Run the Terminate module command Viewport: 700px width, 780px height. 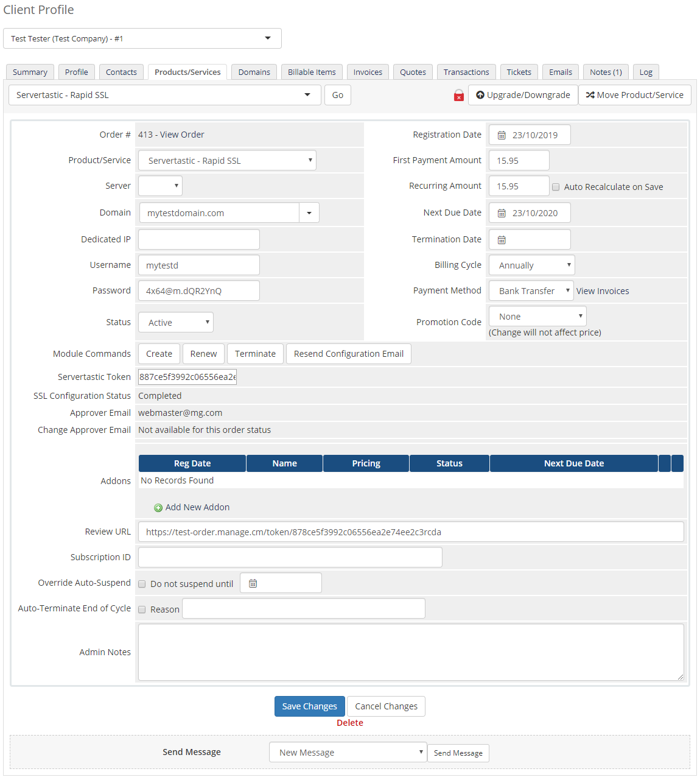pyautogui.click(x=255, y=354)
